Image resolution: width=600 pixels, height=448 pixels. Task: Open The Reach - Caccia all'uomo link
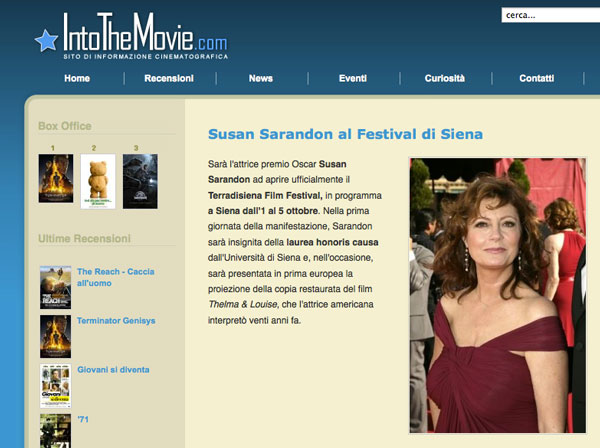click(116, 277)
